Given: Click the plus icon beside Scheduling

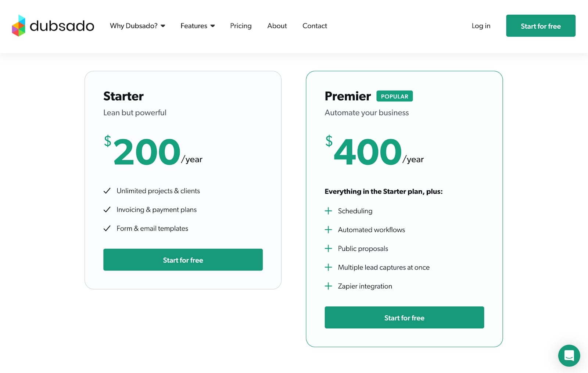Looking at the screenshot, I should (328, 211).
